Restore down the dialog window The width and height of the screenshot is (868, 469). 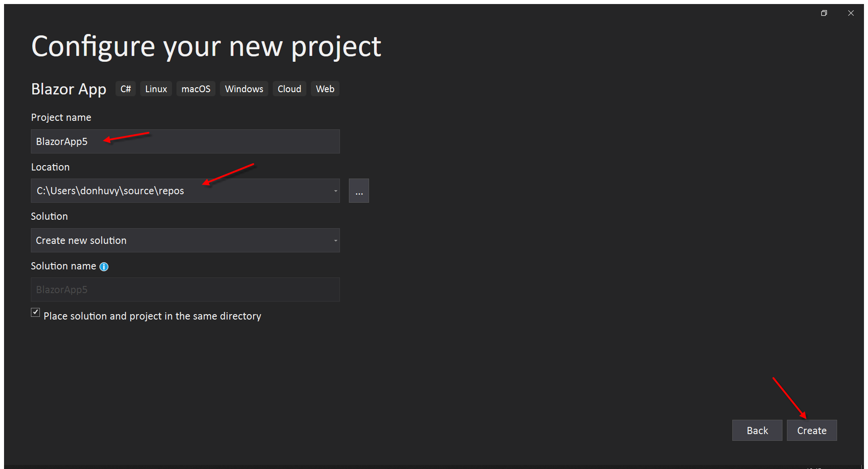[x=824, y=13]
